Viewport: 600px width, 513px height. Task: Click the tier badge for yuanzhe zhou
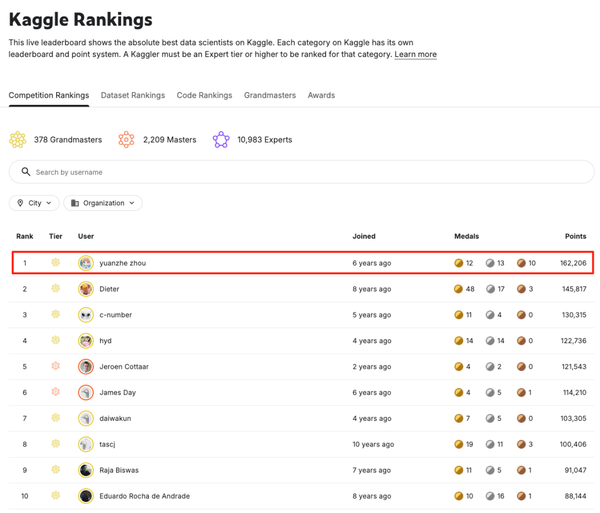[x=55, y=262]
